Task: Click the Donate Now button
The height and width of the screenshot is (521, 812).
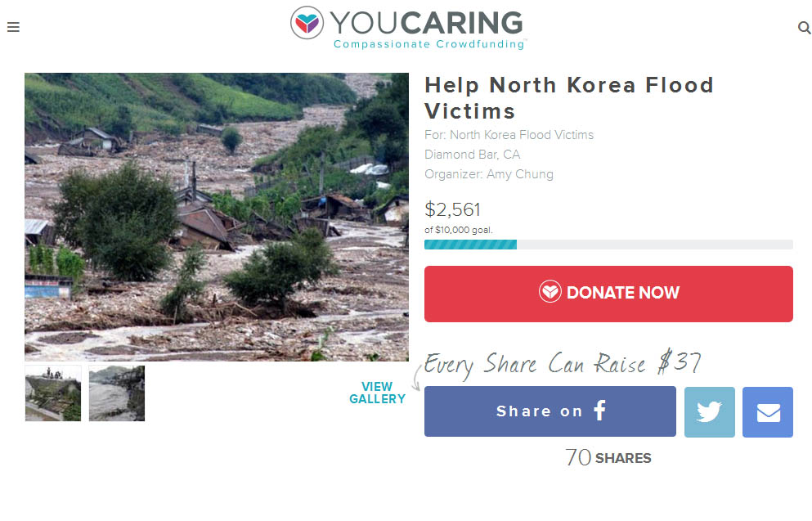Action: point(608,294)
